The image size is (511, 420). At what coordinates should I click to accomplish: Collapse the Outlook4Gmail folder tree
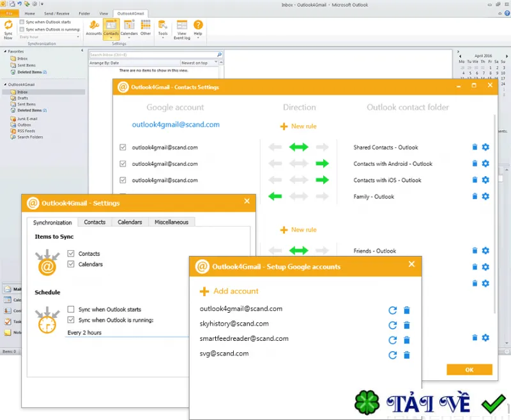(5, 84)
